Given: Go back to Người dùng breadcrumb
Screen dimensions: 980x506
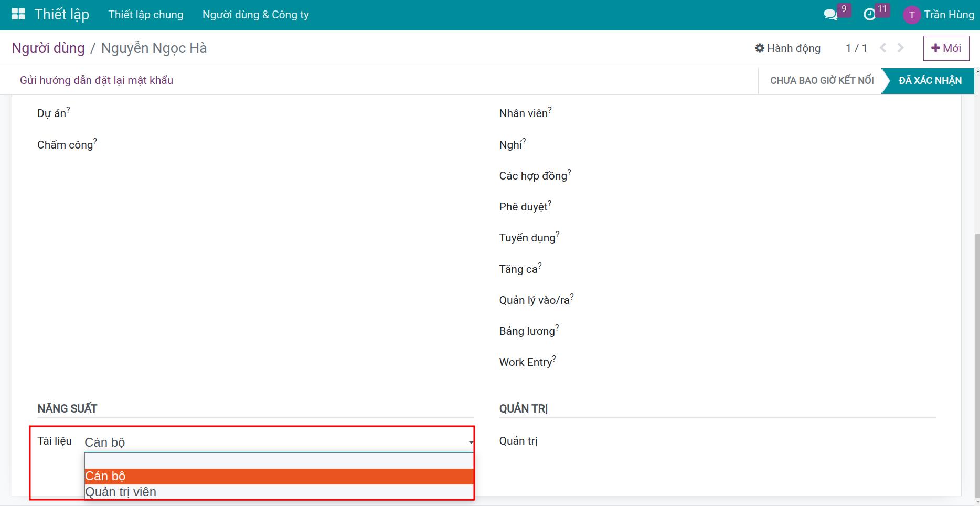Looking at the screenshot, I should tap(48, 48).
